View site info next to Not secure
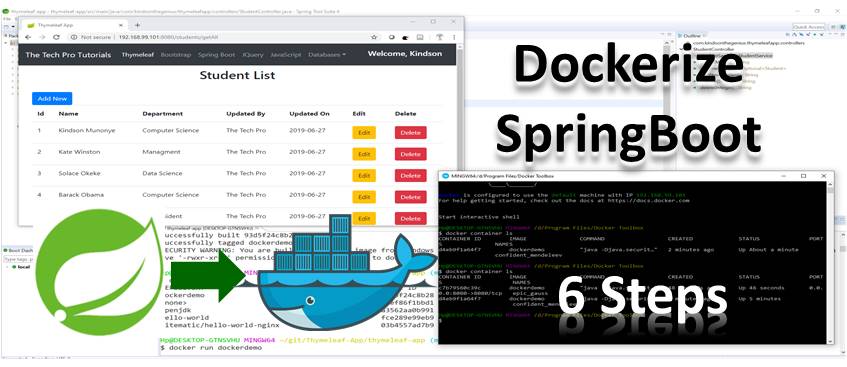 click(x=75, y=37)
